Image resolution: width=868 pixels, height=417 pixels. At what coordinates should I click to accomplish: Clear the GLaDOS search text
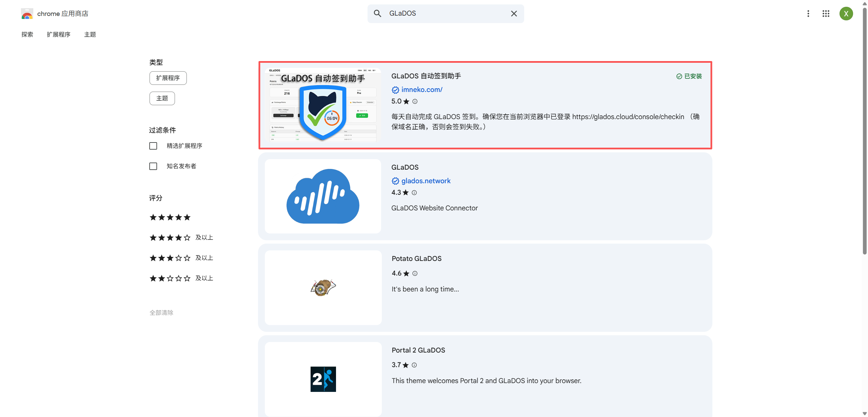tap(514, 14)
